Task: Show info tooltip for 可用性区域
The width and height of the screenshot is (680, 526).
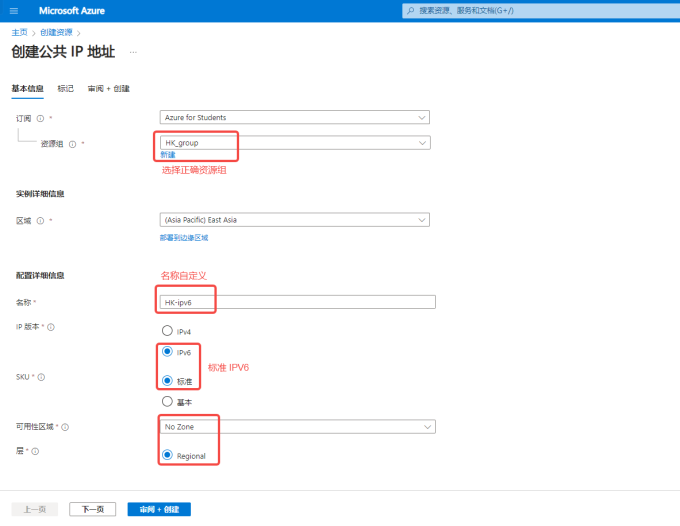Action: 65,427
